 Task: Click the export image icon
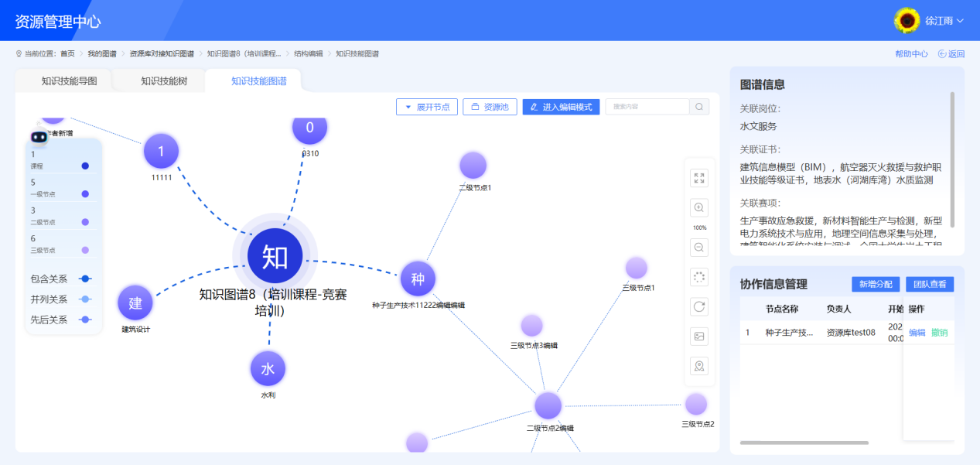coord(699,337)
